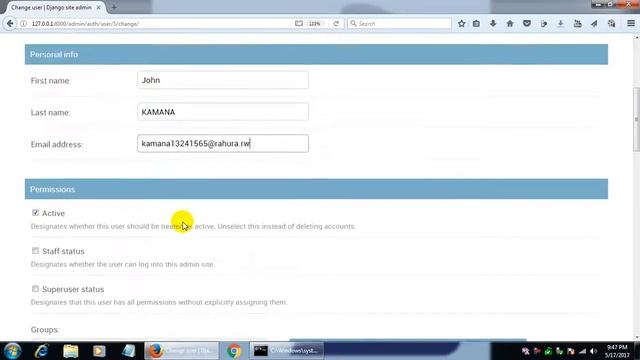The height and width of the screenshot is (360, 640).
Task: Edit the Email address field
Action: [223, 144]
